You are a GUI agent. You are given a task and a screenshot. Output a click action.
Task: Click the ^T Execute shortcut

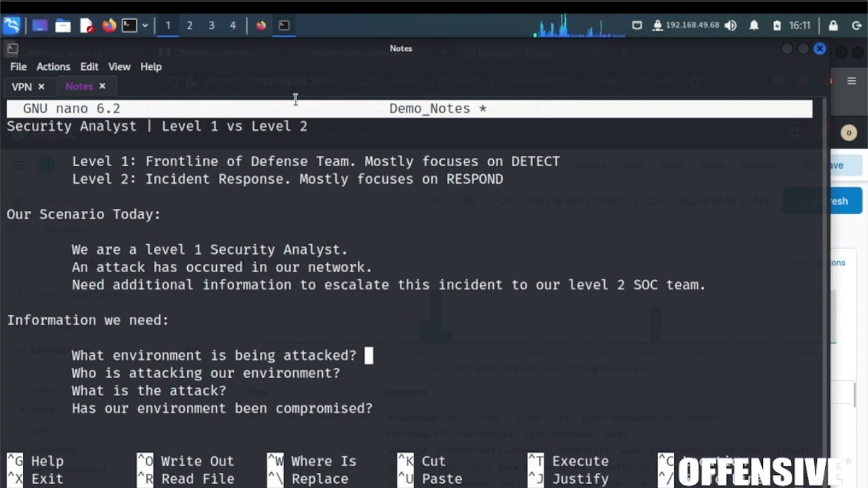click(x=567, y=461)
